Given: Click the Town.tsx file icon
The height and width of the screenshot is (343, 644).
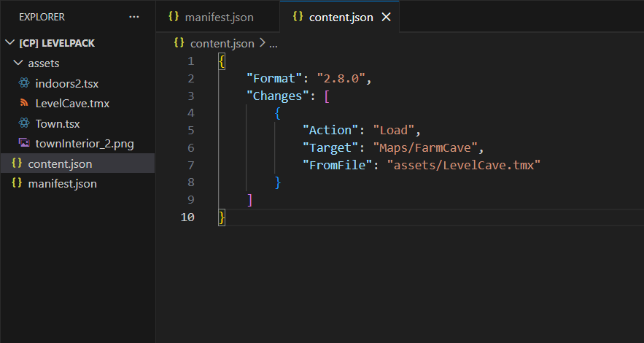Looking at the screenshot, I should (x=24, y=123).
